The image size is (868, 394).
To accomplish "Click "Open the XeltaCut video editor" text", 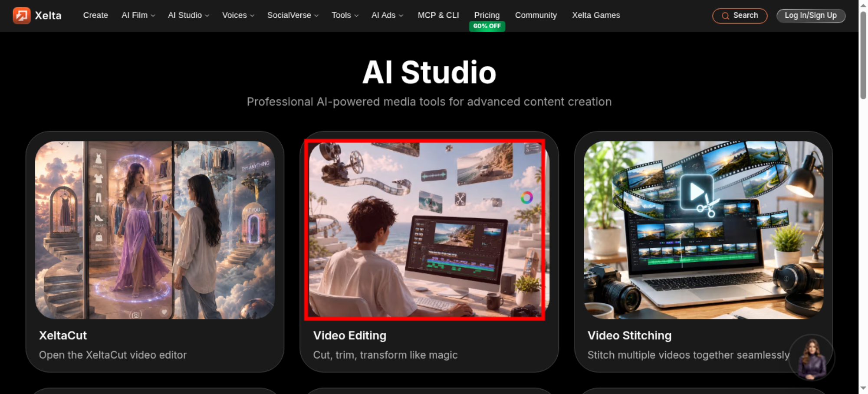I will coord(113,355).
